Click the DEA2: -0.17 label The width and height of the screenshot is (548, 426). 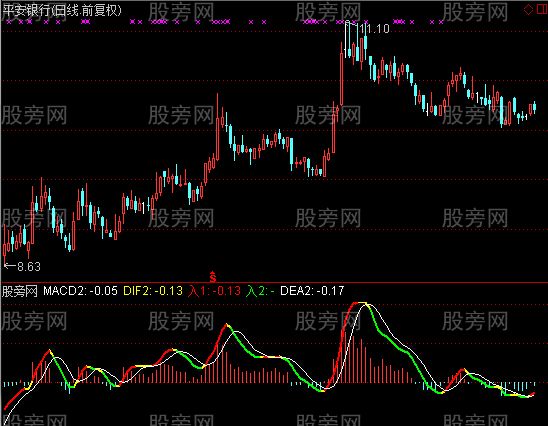(312, 291)
